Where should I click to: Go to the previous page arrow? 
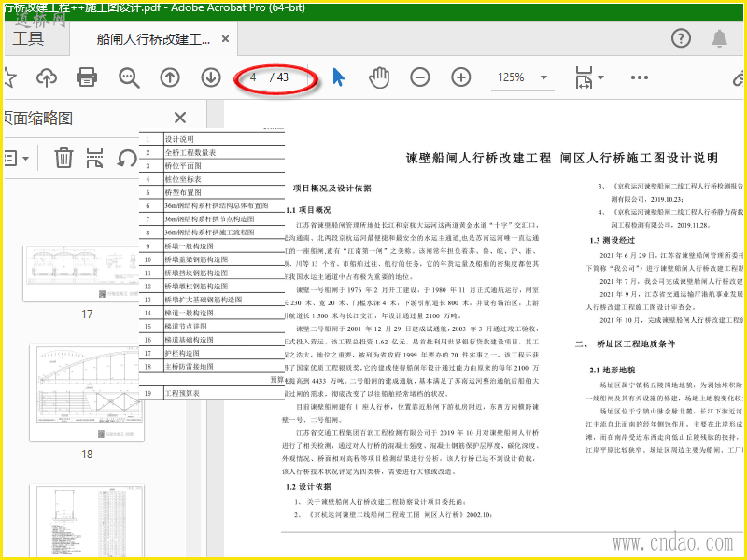(170, 77)
